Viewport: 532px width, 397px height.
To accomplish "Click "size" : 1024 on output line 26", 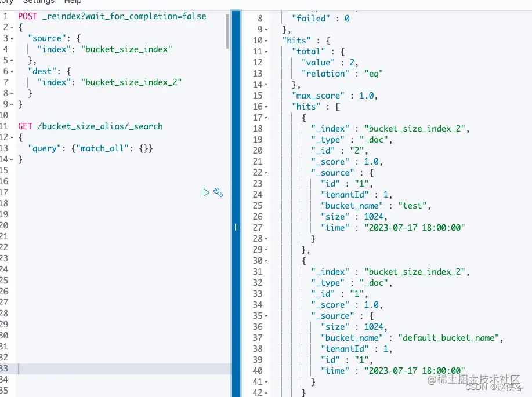I will pyautogui.click(x=354, y=217).
